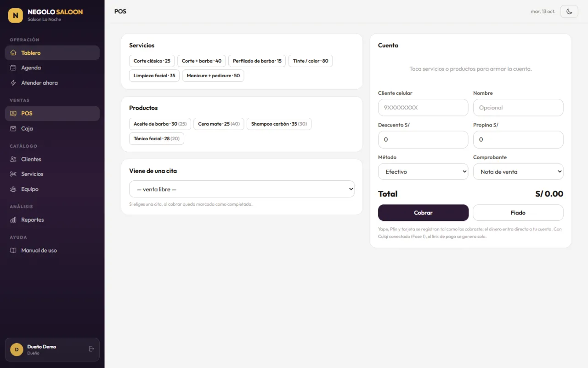
Task: Log out using the icon beside Dueño Demo
Action: pos(91,349)
